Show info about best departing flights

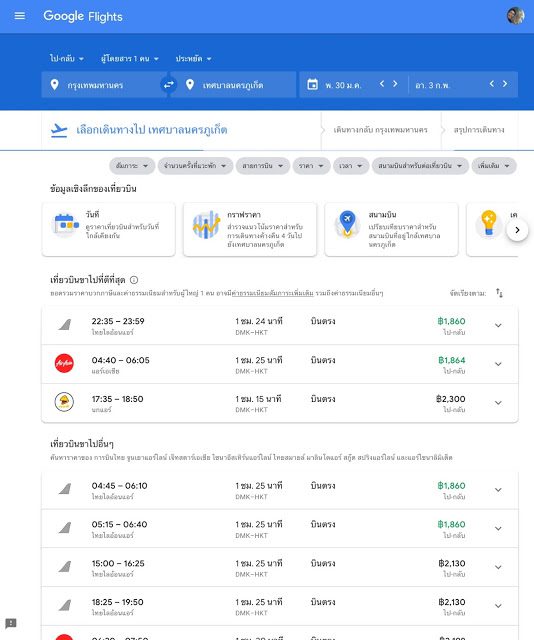coord(134,280)
